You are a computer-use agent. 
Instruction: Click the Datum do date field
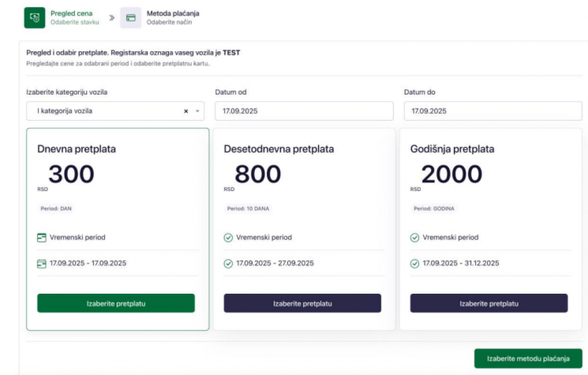coord(492,111)
